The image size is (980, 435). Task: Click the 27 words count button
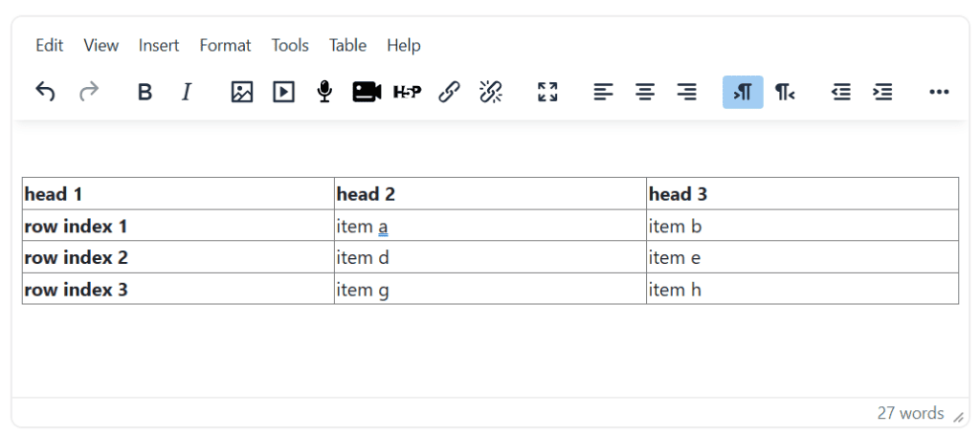pos(910,413)
